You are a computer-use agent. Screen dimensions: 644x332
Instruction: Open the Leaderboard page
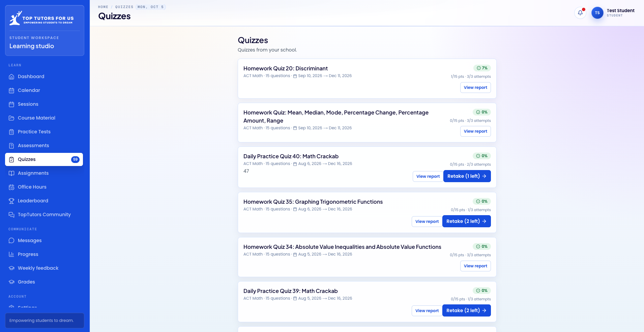click(x=44, y=201)
